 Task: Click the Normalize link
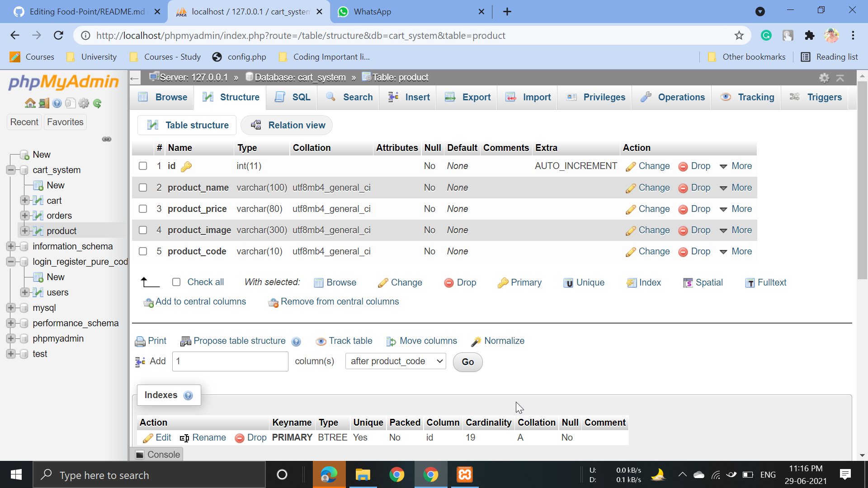(498, 341)
